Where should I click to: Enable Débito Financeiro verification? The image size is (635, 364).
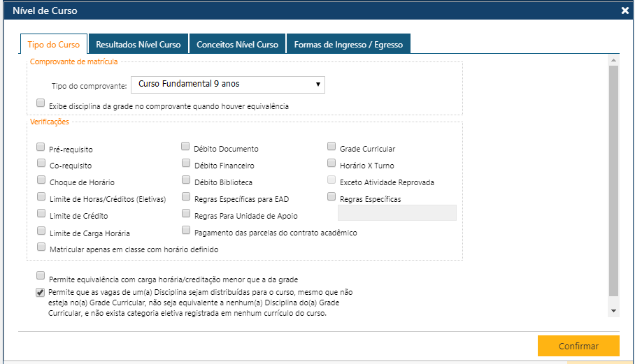click(x=186, y=163)
